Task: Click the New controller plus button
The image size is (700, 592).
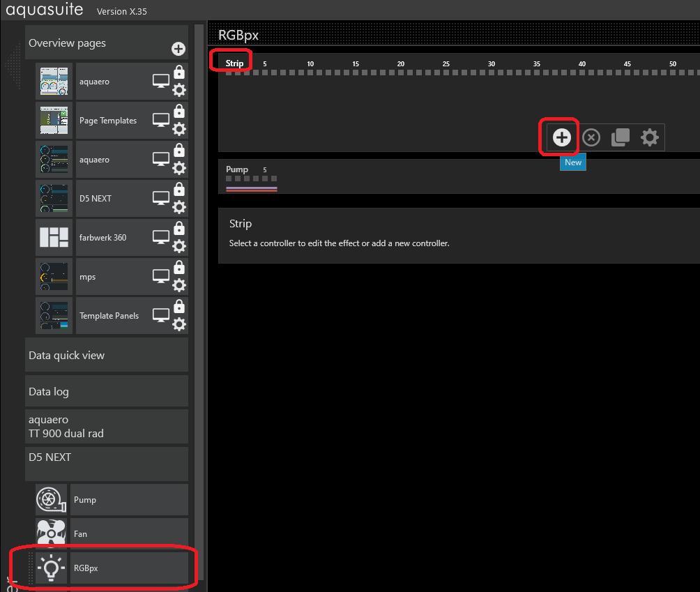Action: (x=562, y=137)
